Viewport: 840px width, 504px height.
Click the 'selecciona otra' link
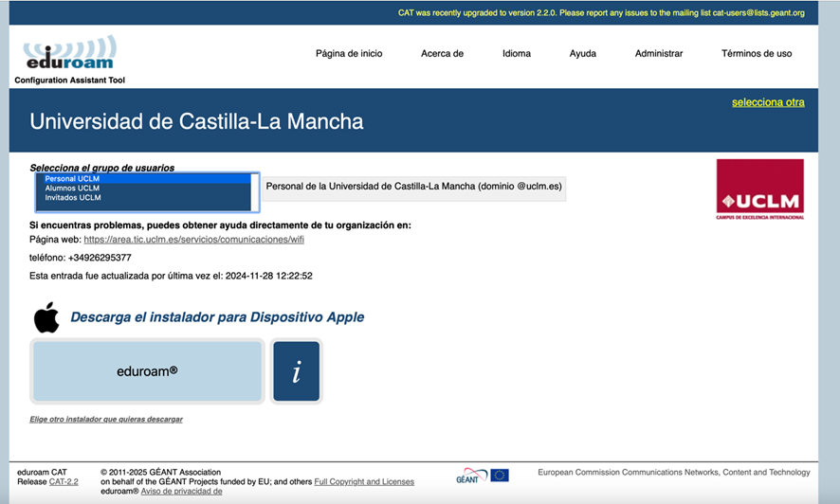(767, 102)
